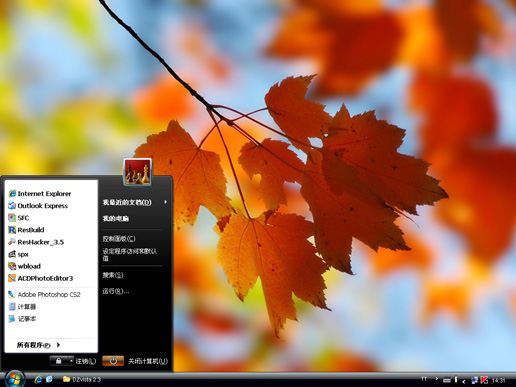The height and width of the screenshot is (387, 516).
Task: Expand 我最近的文档 recent documents submenu arrow
Action: click(165, 202)
